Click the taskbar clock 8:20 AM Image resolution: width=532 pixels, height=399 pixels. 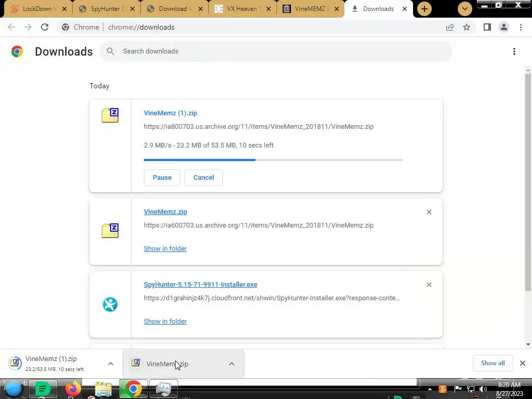[509, 385]
